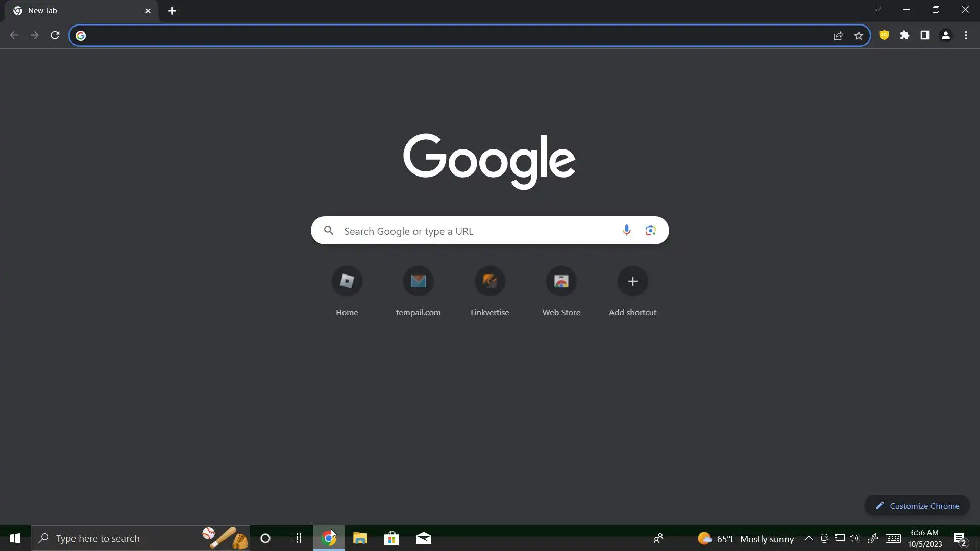Select the New Tab tab
Screen dimensions: 980x551
pyautogui.click(x=77, y=11)
